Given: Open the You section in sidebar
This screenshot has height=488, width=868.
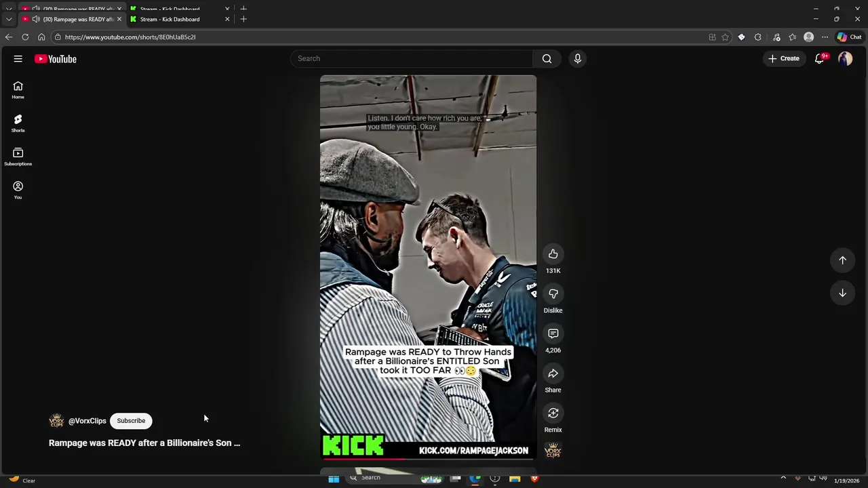Looking at the screenshot, I should tap(18, 190).
